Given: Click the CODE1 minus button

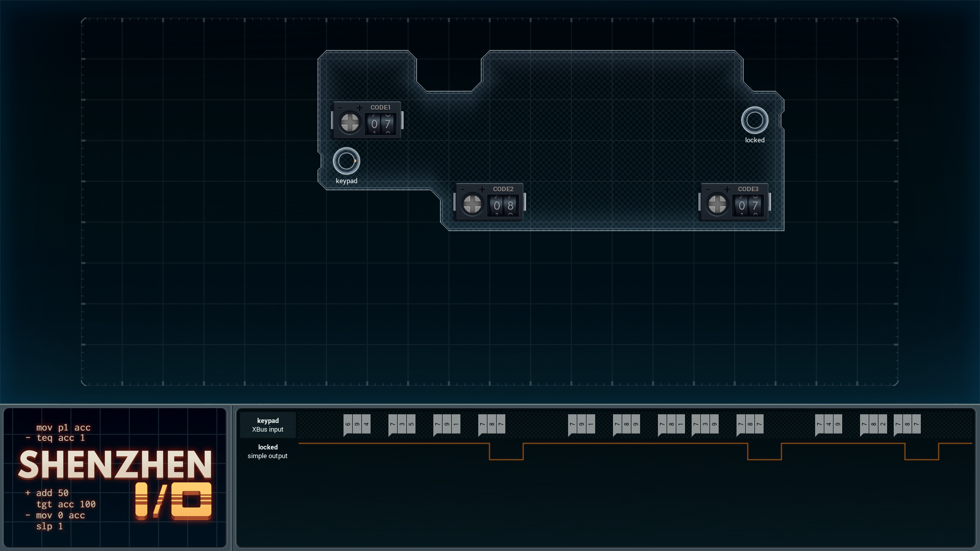Looking at the screenshot, I should 340,108.
